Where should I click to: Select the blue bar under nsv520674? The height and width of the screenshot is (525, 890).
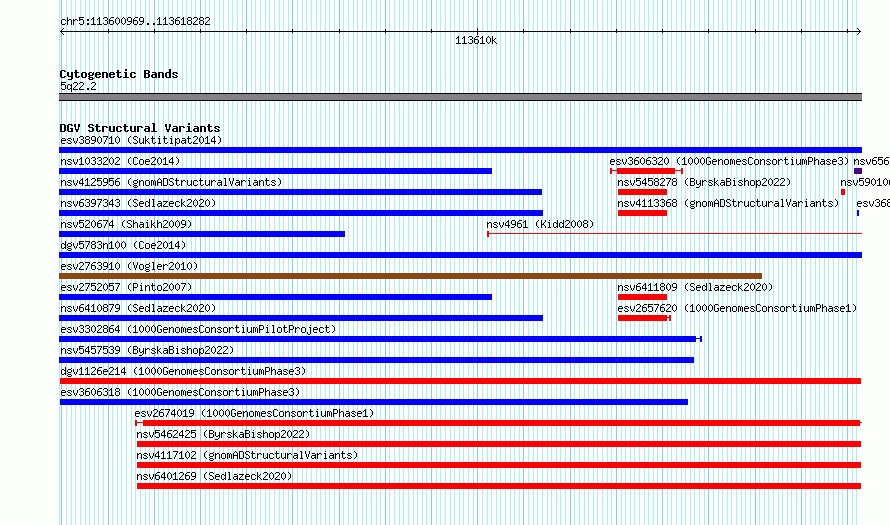pos(201,234)
